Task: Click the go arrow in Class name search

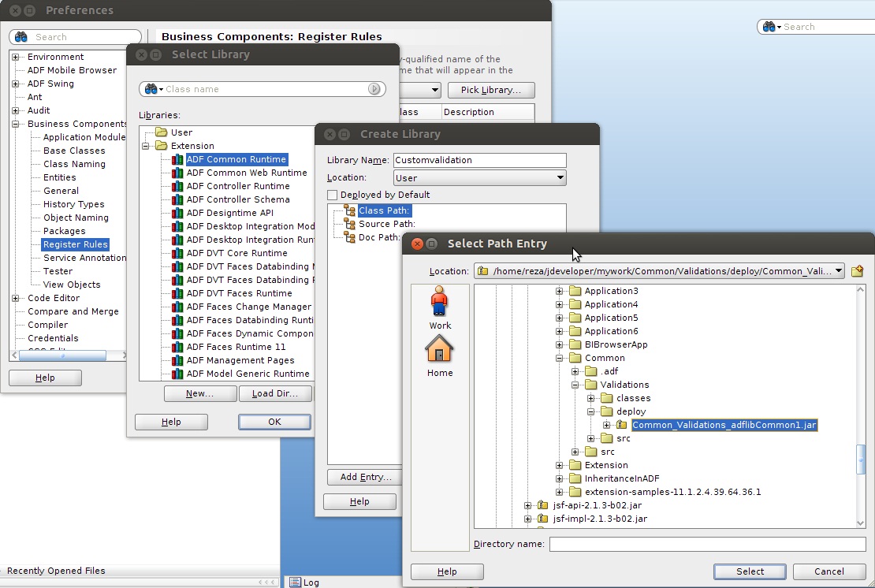Action: [374, 89]
